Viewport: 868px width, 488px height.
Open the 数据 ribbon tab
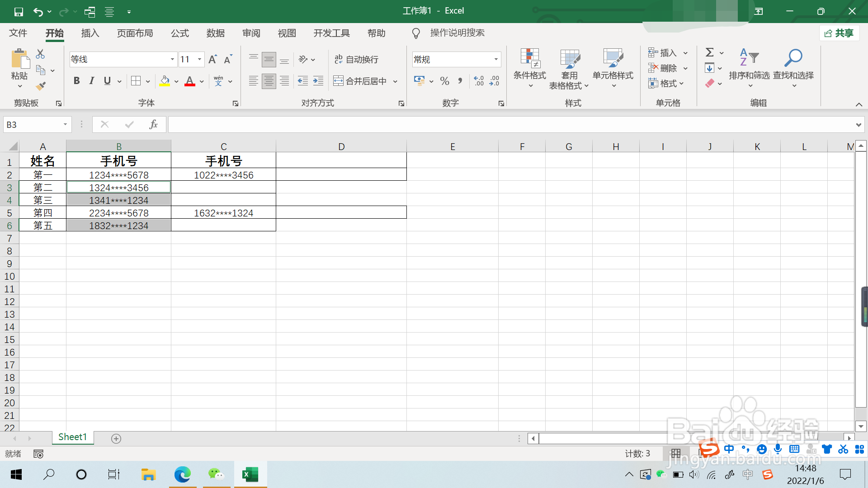[x=215, y=33]
